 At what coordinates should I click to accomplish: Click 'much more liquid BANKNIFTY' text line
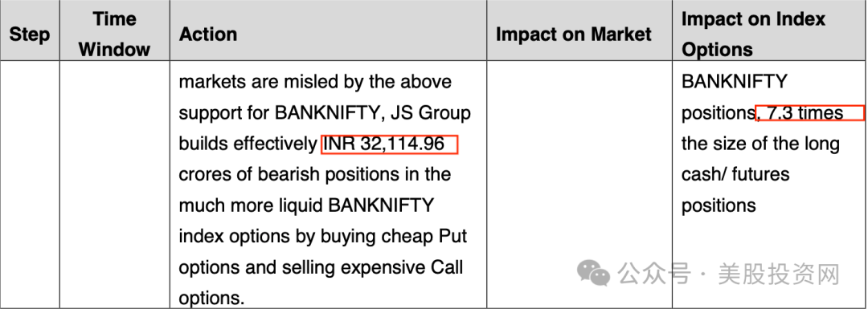coord(306,205)
